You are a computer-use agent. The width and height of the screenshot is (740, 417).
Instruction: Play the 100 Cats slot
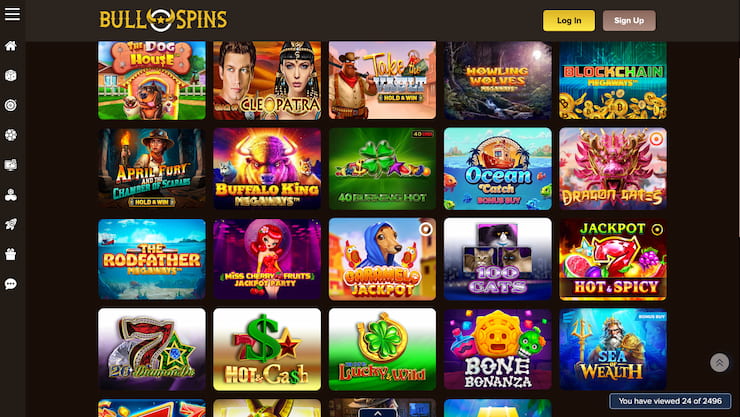coord(497,259)
